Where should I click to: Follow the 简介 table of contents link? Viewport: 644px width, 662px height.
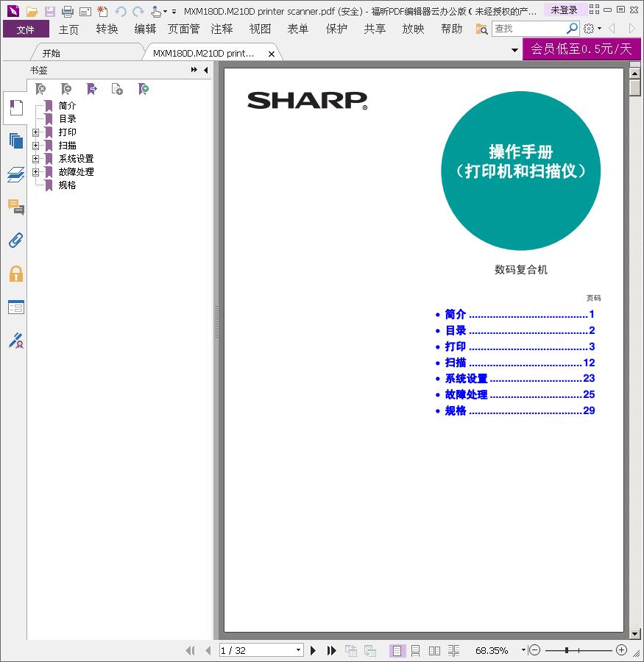coord(519,314)
